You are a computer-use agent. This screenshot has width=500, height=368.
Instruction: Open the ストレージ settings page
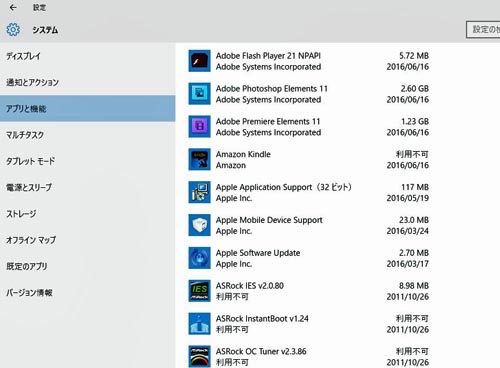point(88,214)
